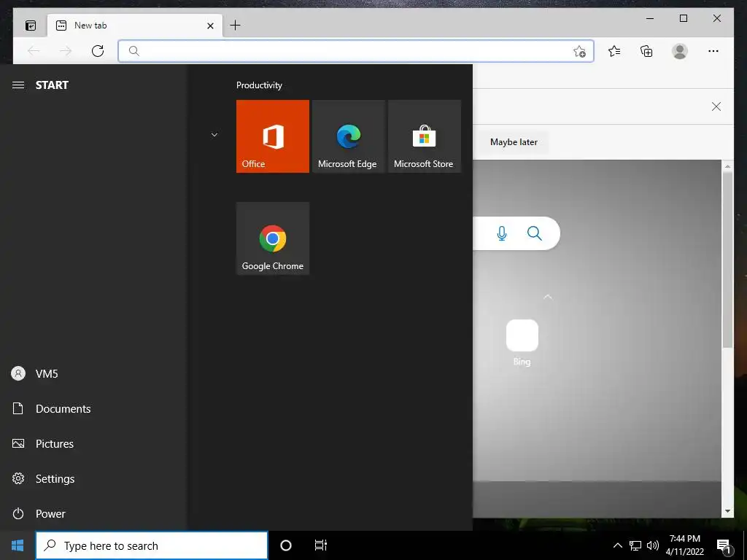Close the New tab tab
This screenshot has height=560, width=747.
(x=210, y=26)
